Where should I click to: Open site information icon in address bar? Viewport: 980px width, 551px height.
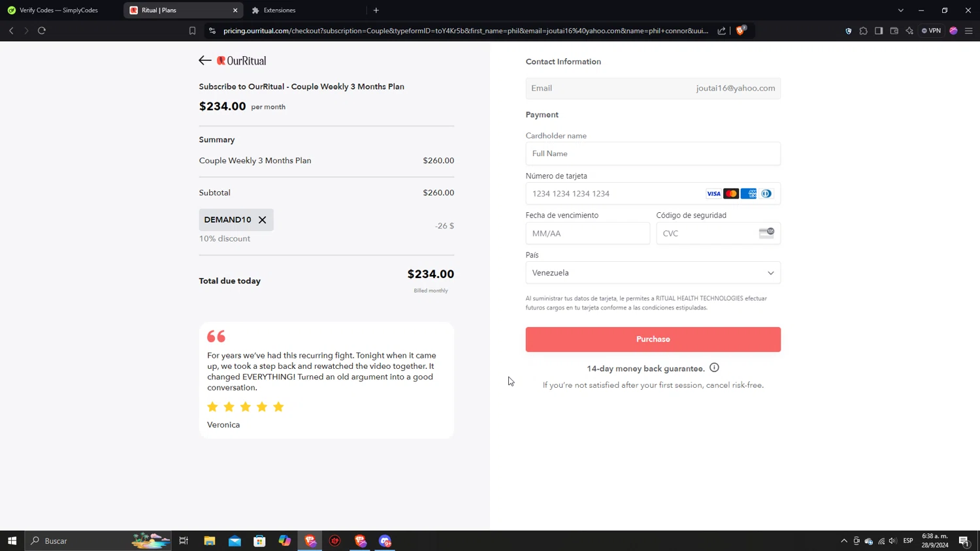tap(212, 31)
